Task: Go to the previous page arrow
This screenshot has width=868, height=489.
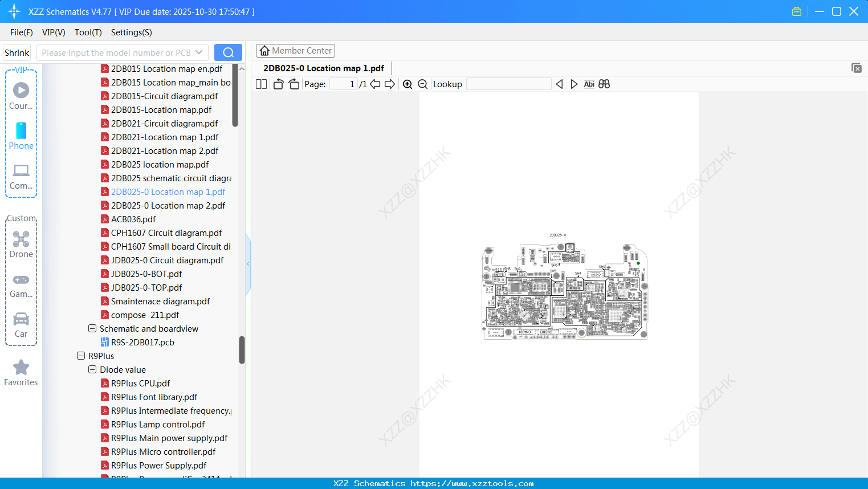Action: tap(375, 84)
